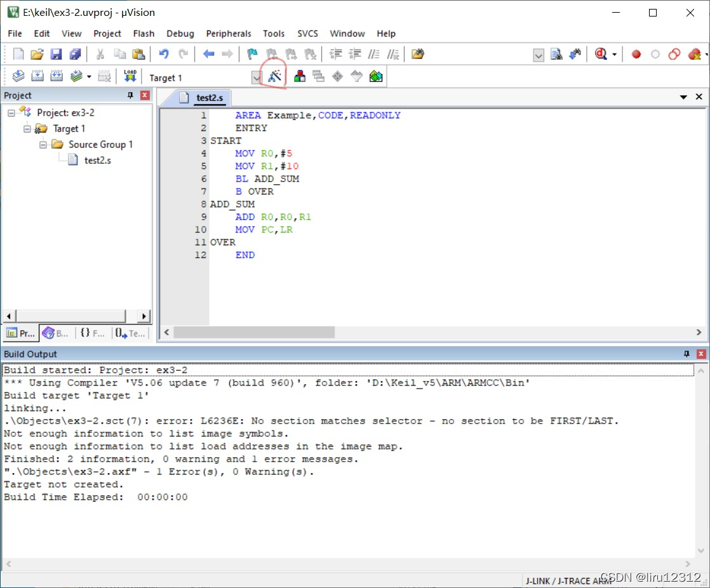Screen dimensions: 710x588
Task: Navigate backwards with the blue arrow
Action: pyautogui.click(x=208, y=54)
